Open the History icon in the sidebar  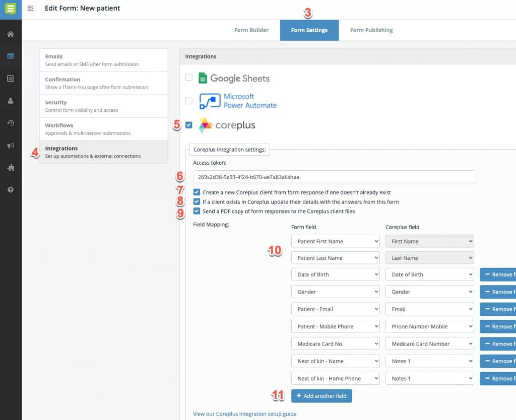pos(10,123)
